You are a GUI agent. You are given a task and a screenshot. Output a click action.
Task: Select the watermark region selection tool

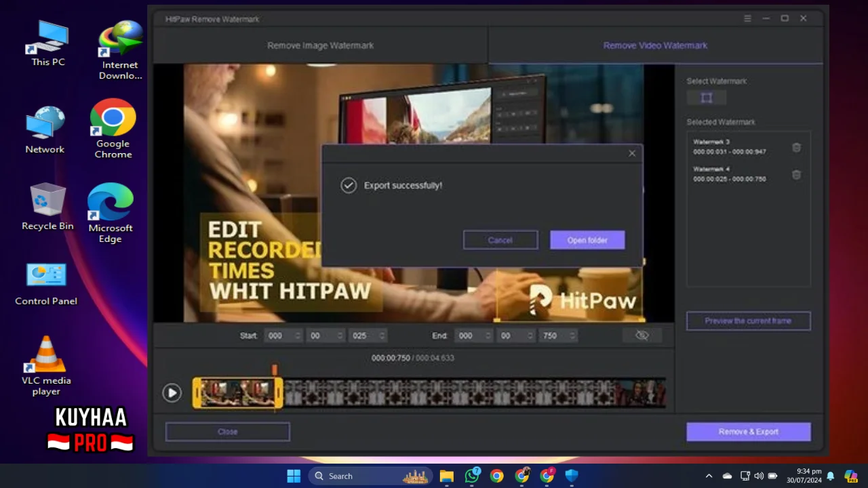click(706, 98)
